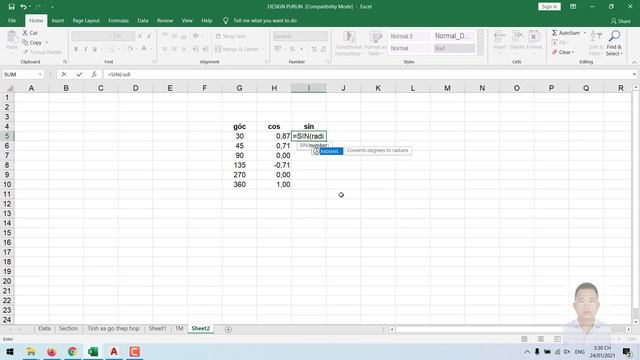Image resolution: width=640 pixels, height=360 pixels.
Task: Open Firefox from the taskbar
Action: pyautogui.click(x=51, y=351)
